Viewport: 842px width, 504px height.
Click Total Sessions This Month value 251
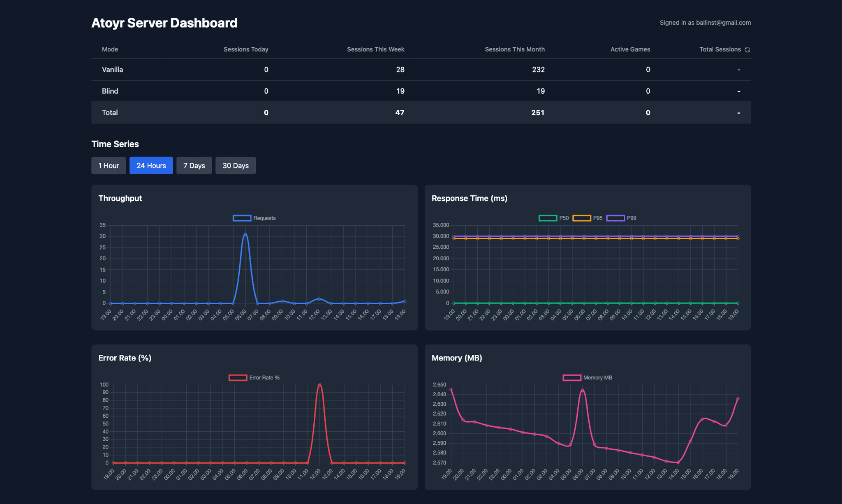538,112
